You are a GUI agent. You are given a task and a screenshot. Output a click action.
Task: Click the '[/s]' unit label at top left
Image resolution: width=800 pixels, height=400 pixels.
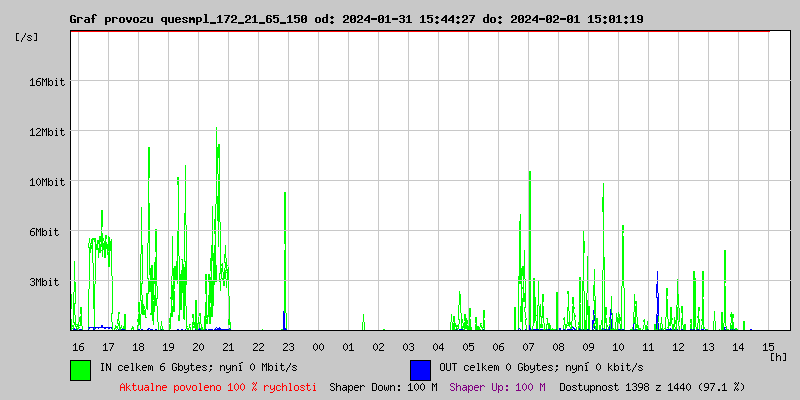(27, 36)
